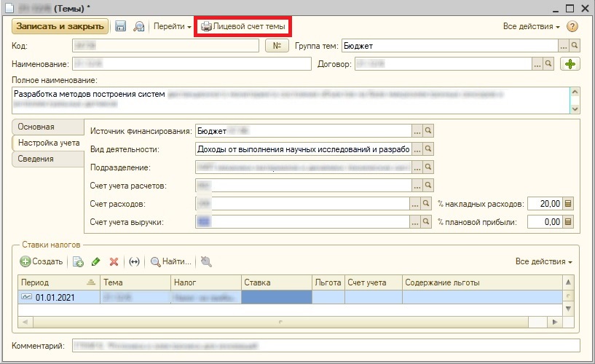
Task: Click the save (floppy disk) icon
Action: tap(121, 26)
